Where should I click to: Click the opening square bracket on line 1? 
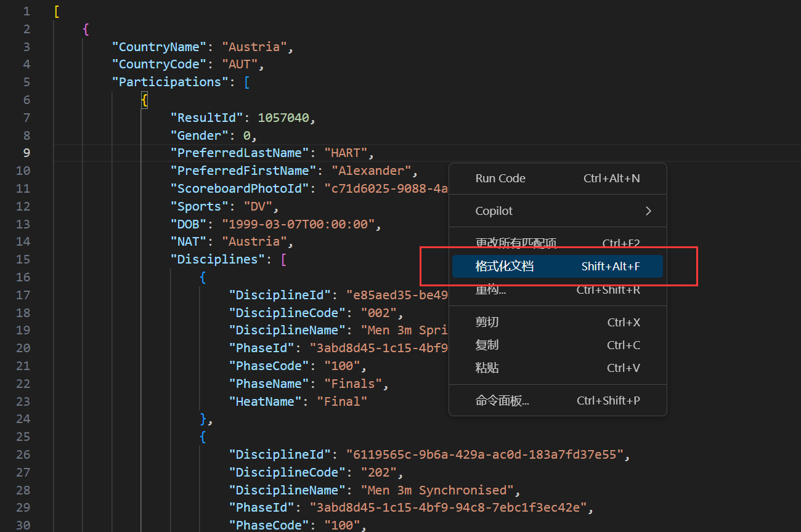point(57,11)
